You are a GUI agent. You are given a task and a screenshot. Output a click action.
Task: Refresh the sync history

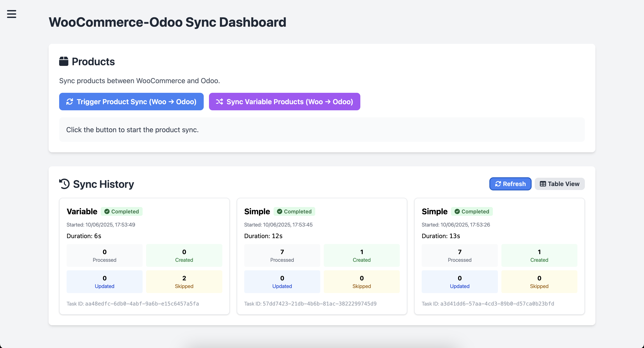point(510,184)
